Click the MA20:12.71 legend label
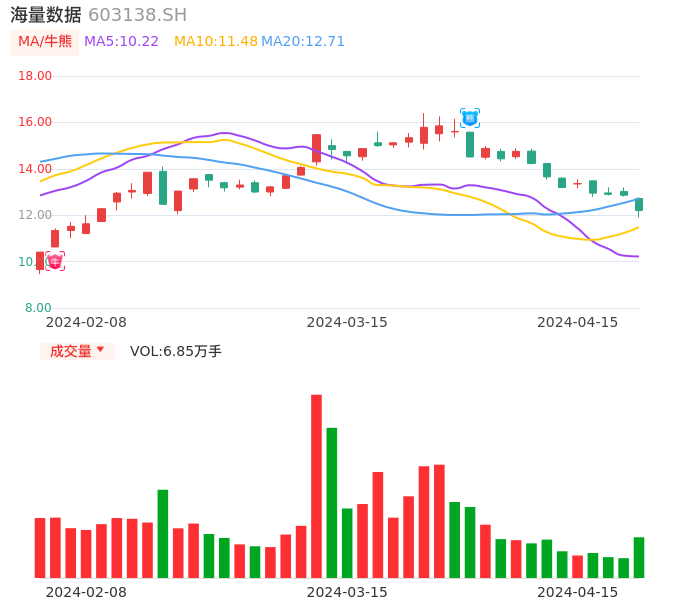Screen dimensions: 686x606 (x=303, y=42)
